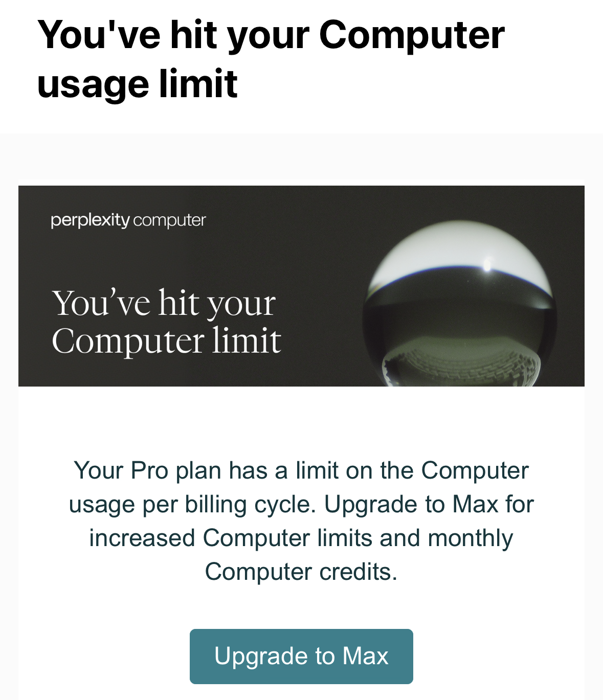This screenshot has height=700, width=603.
Task: Click the word "Max" on the upgrade button
Action: click(366, 656)
